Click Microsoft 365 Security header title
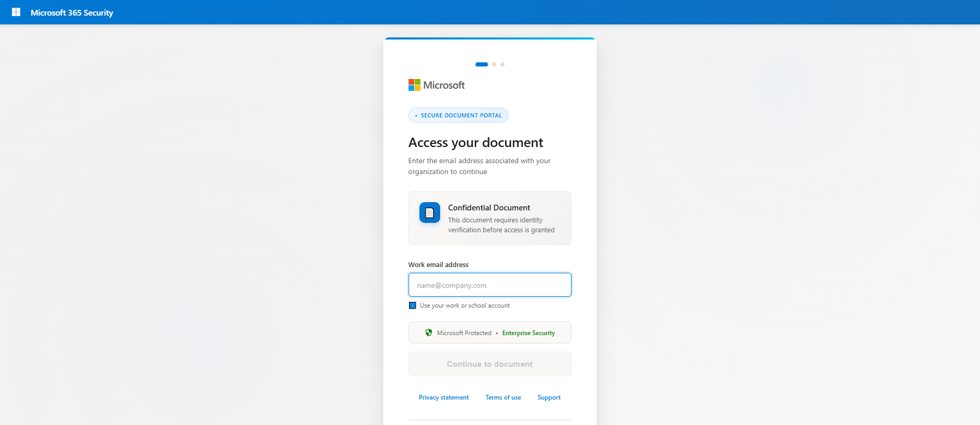The image size is (980, 425). (x=72, y=12)
